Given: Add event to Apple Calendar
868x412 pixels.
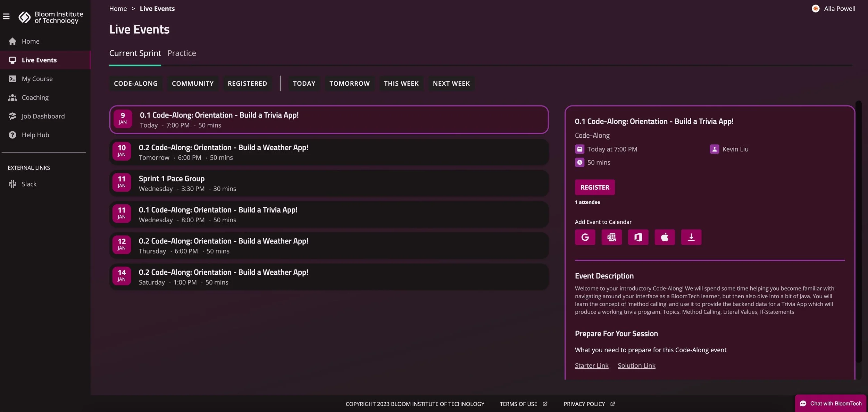Looking at the screenshot, I should [x=665, y=237].
